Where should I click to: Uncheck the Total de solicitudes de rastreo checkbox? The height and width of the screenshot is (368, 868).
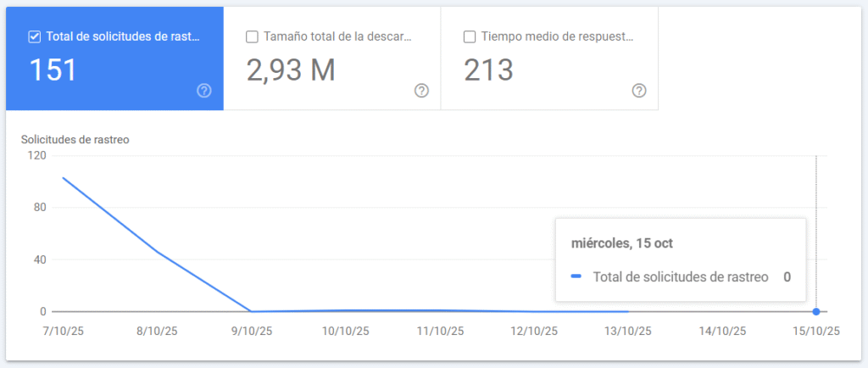pos(35,36)
